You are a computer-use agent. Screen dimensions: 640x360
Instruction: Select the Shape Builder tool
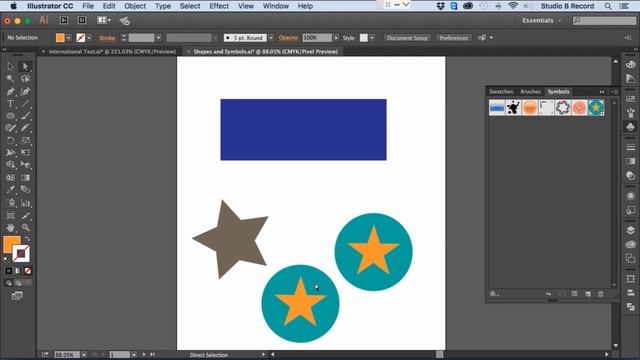(x=10, y=165)
